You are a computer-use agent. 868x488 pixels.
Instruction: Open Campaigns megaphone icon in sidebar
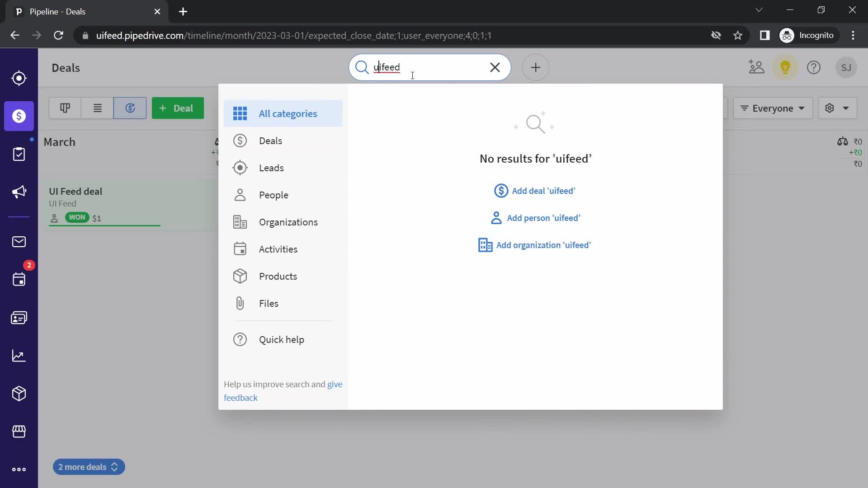(x=19, y=192)
